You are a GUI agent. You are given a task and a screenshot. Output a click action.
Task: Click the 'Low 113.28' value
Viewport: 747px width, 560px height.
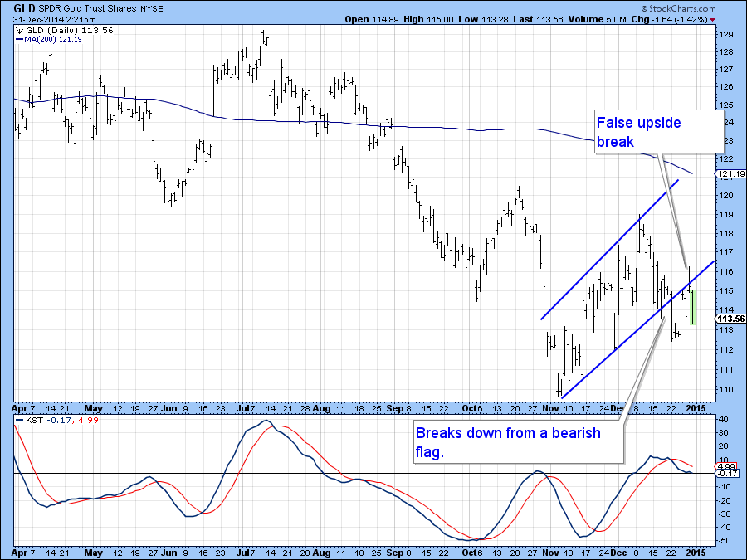(x=484, y=20)
